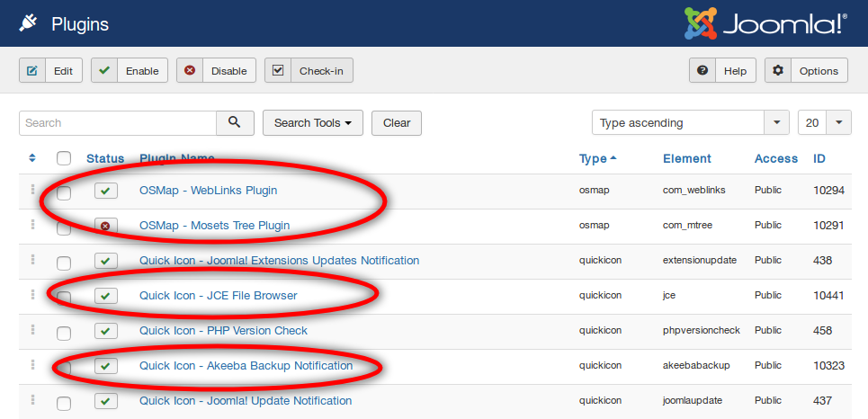Click ID value 10294
This screenshot has width=868, height=419.
click(x=828, y=191)
